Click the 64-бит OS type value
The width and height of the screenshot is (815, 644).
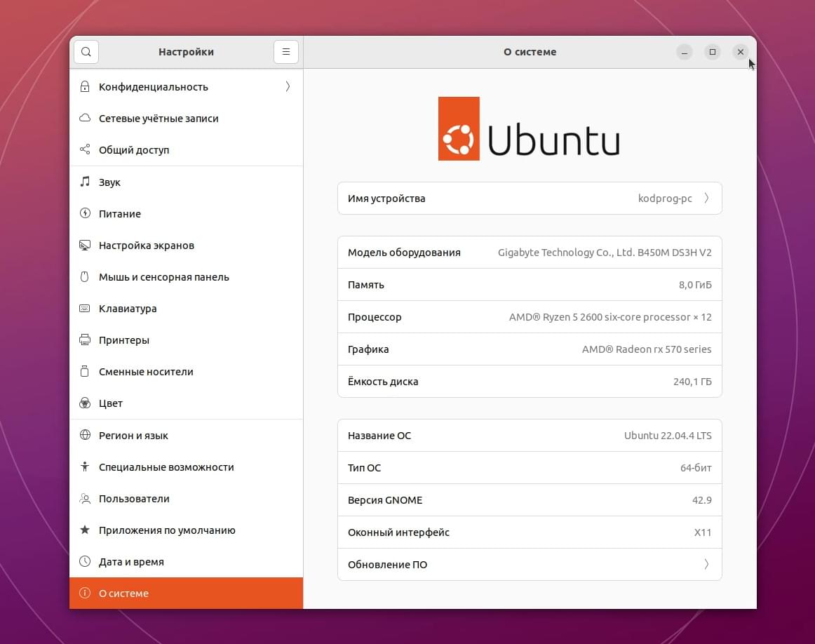pyautogui.click(x=696, y=468)
